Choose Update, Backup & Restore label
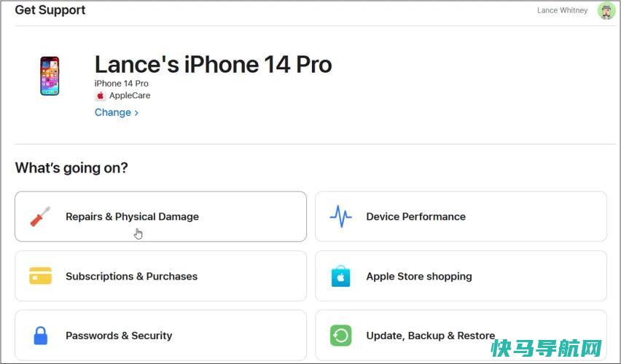The height and width of the screenshot is (364, 621). (x=431, y=336)
